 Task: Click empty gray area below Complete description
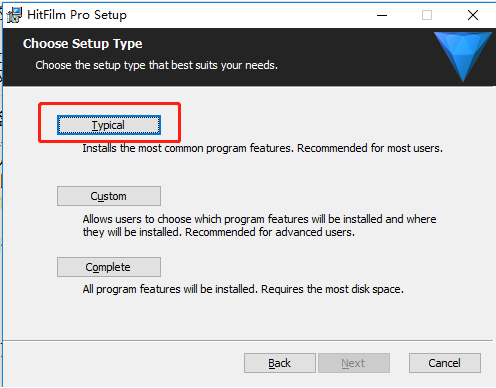(248, 317)
